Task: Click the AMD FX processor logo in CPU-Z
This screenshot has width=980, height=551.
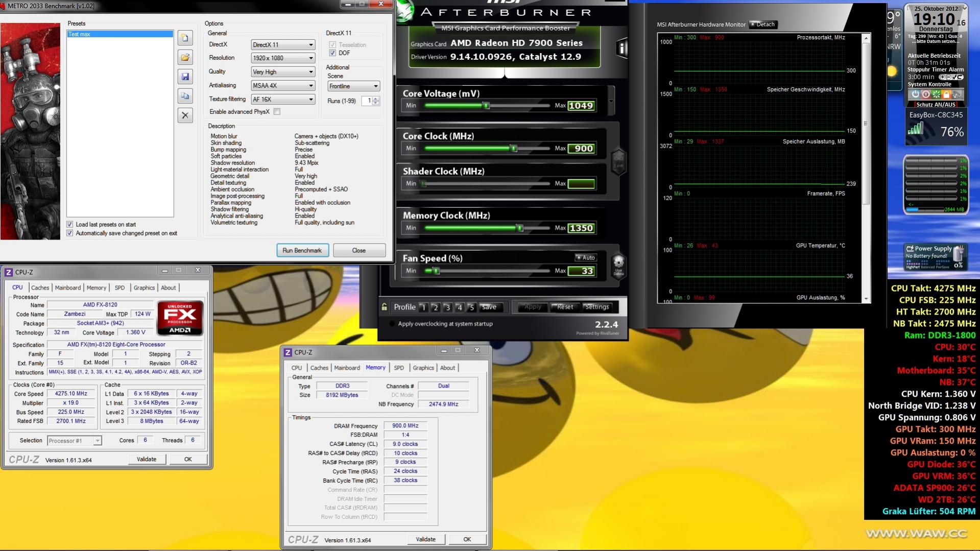Action: click(x=180, y=318)
